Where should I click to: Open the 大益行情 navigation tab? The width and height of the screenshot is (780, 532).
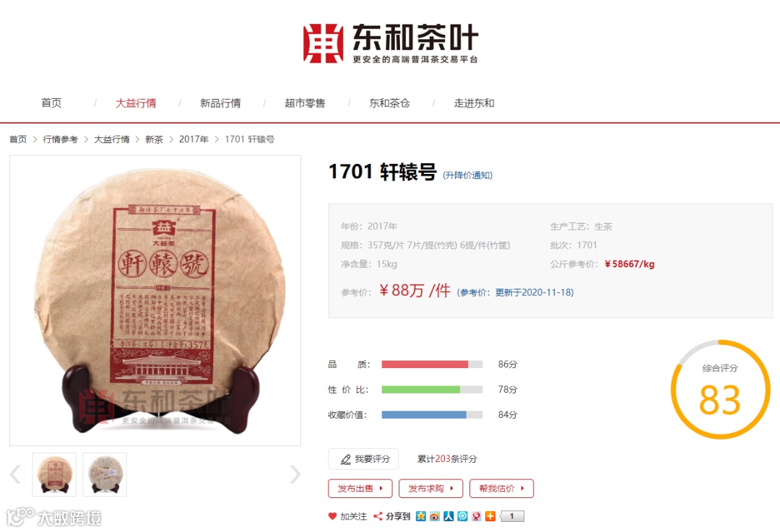point(136,103)
